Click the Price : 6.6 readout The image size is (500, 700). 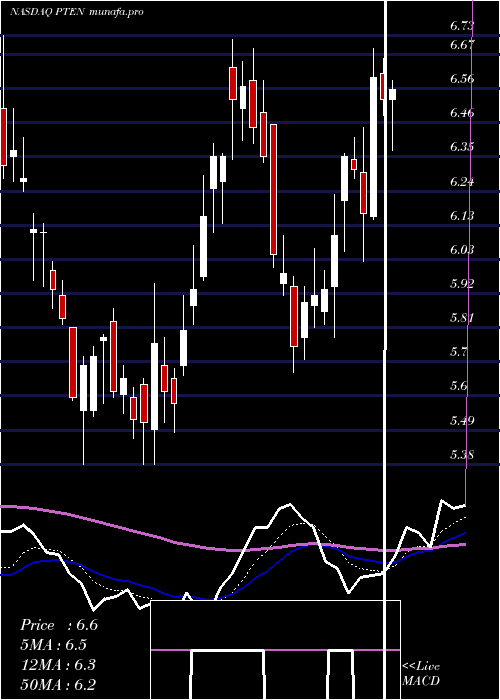tap(59, 625)
